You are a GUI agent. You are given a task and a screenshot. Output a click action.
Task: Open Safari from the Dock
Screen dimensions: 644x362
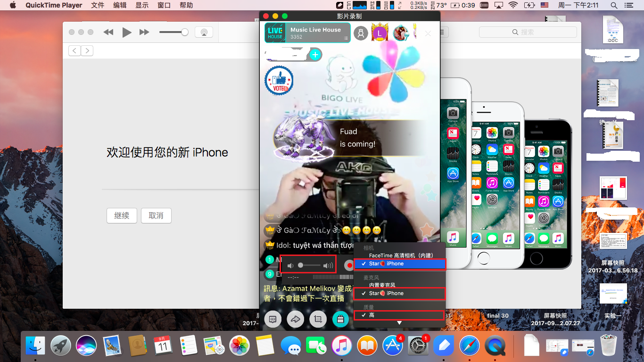tap(469, 346)
